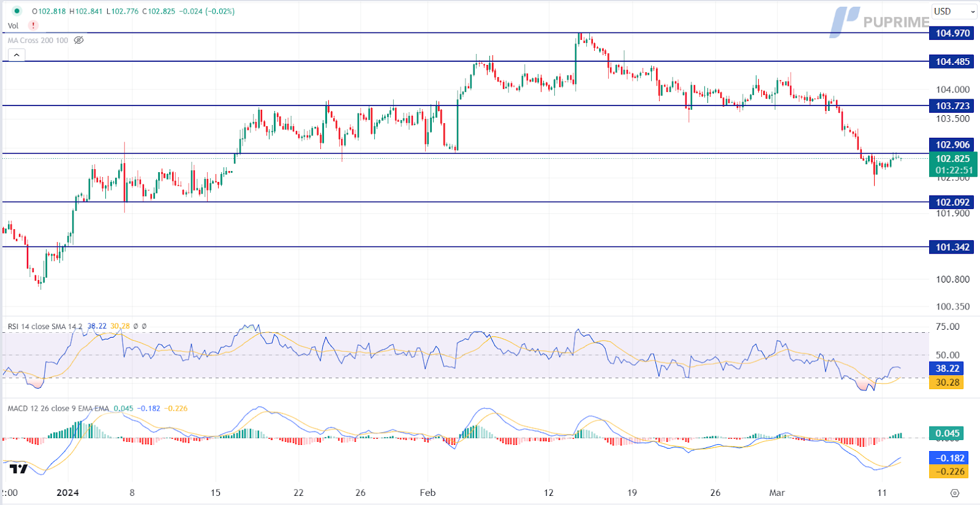Click the 2024 label on time axis
The width and height of the screenshot is (980, 505).
coord(67,493)
